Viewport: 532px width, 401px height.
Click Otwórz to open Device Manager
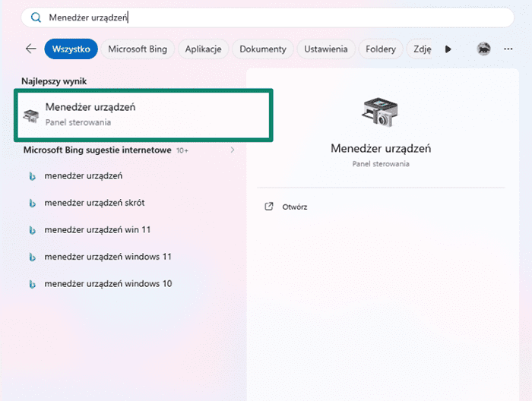point(295,207)
